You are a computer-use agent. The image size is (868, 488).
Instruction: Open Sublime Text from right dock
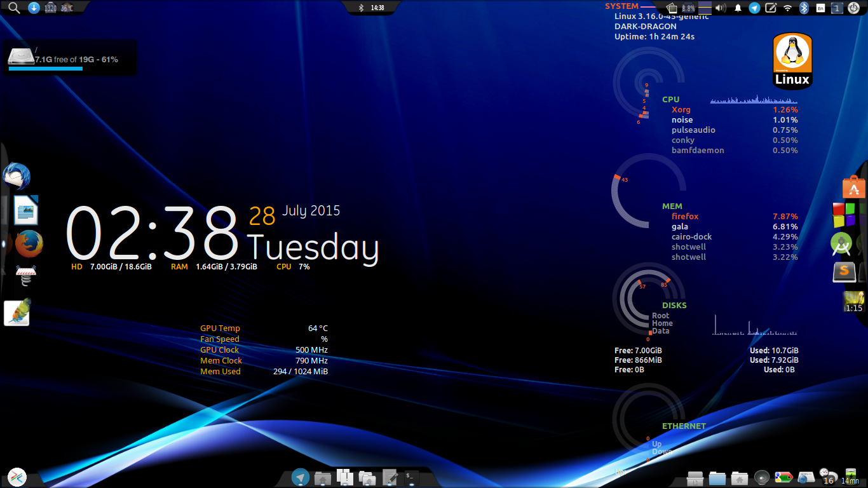844,272
